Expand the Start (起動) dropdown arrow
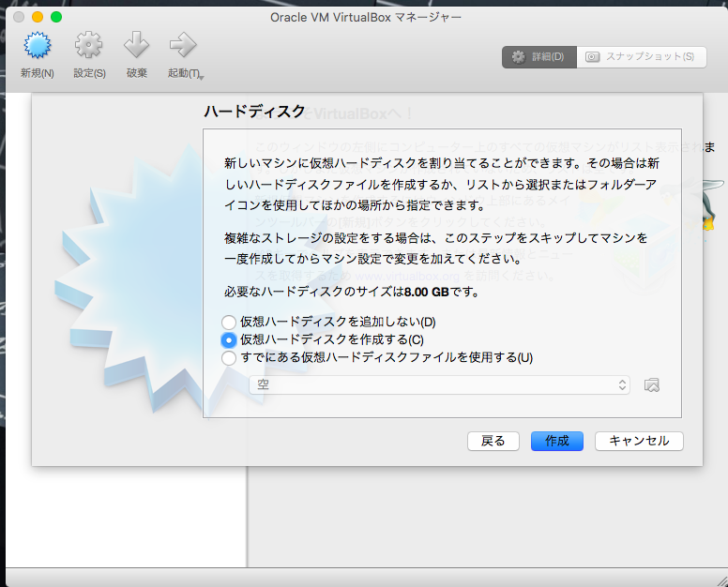728x587 pixels. tap(201, 78)
